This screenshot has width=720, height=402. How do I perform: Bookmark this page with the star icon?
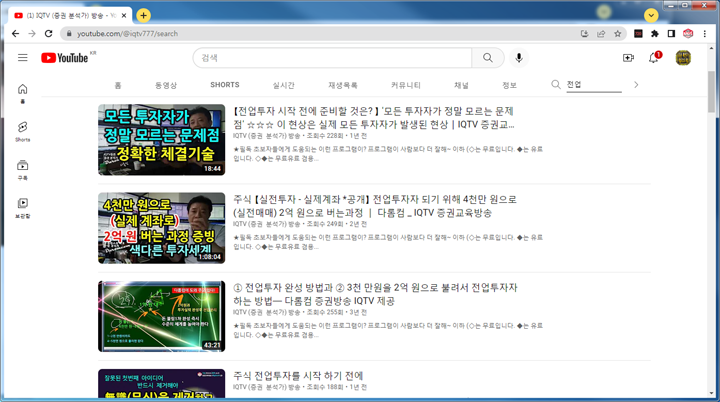618,34
